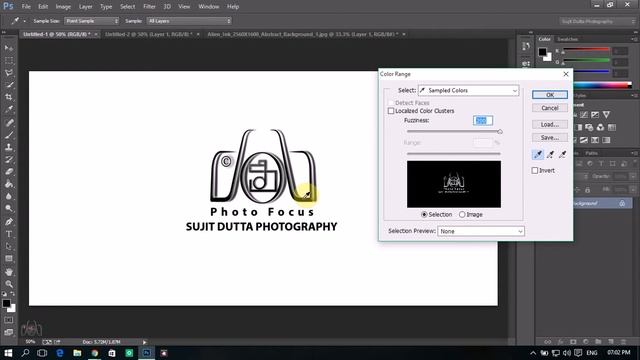The width and height of the screenshot is (640, 360).
Task: Click the Color Range preview thumbnail
Action: pos(454,184)
